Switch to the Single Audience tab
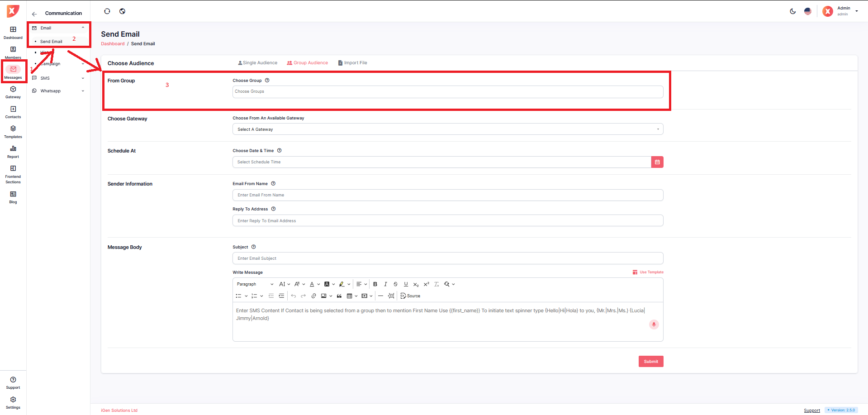This screenshot has height=415, width=868. pyautogui.click(x=258, y=63)
